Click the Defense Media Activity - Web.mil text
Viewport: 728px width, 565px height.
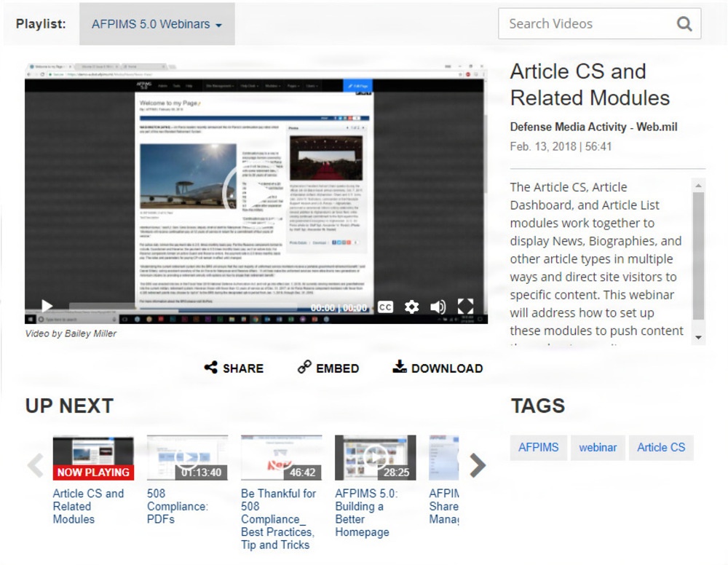[593, 127]
